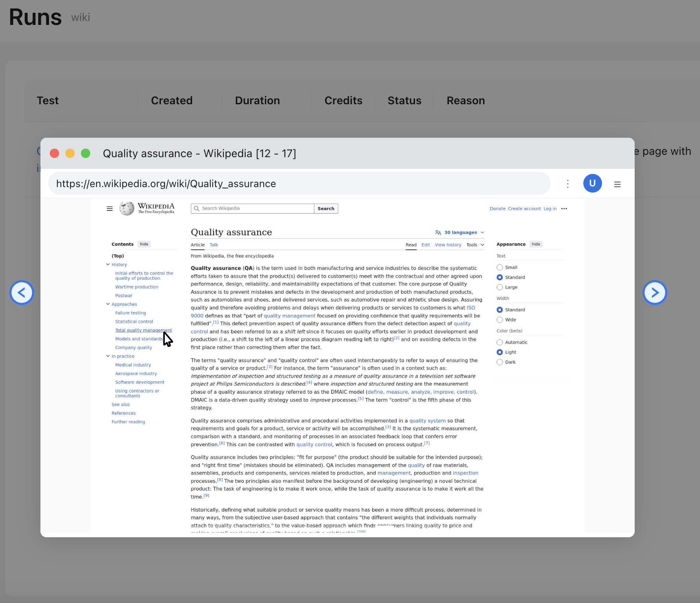Image resolution: width=700 pixels, height=603 pixels.
Task: Select Small text size
Action: (500, 267)
